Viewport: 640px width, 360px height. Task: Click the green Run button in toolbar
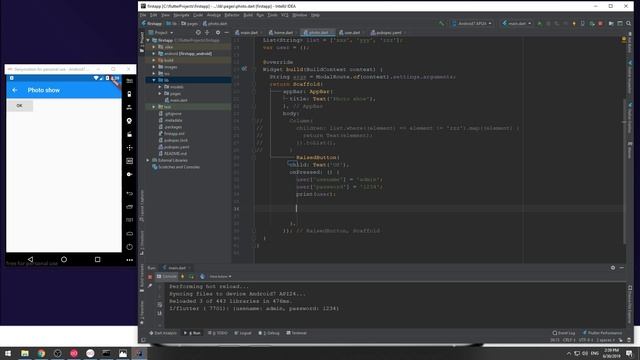coord(540,24)
